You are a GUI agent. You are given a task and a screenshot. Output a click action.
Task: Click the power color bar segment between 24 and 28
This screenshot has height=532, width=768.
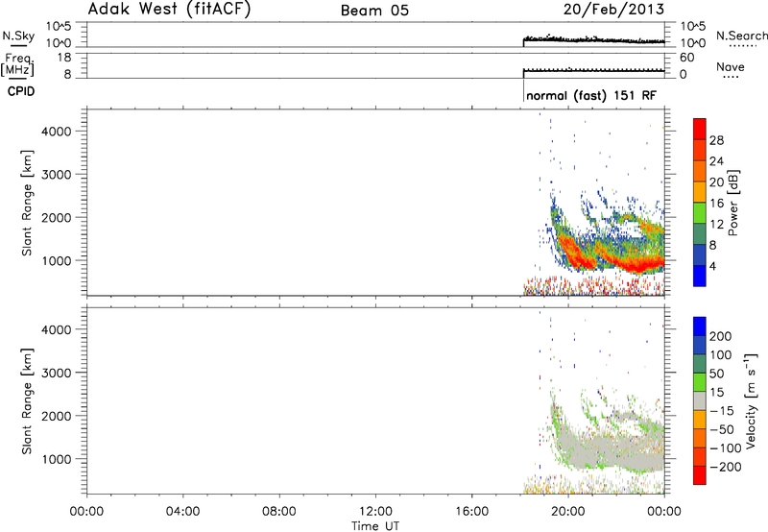tap(700, 150)
